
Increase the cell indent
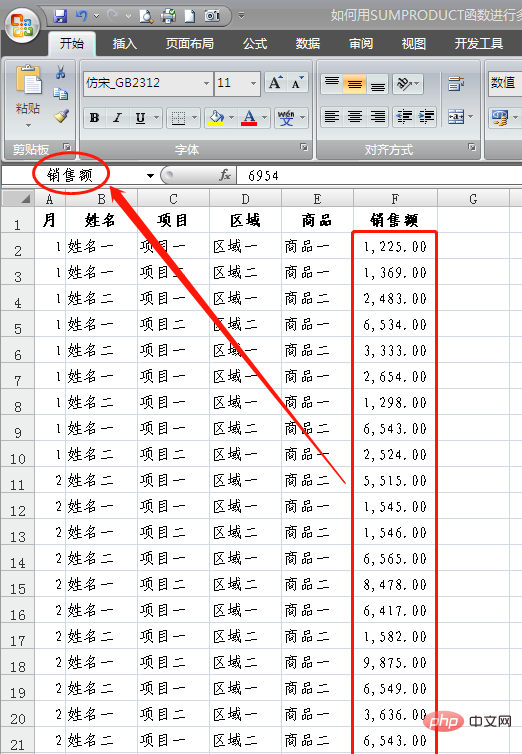pos(426,116)
